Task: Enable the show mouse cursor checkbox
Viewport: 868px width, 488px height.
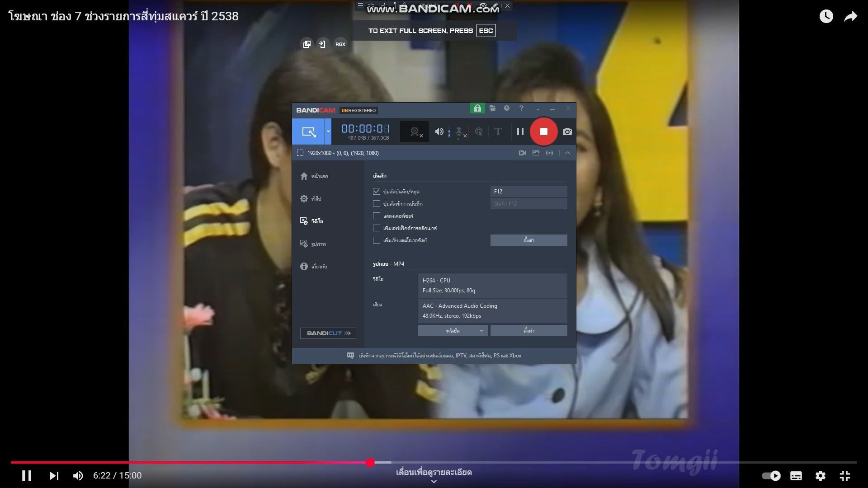Action: point(376,216)
